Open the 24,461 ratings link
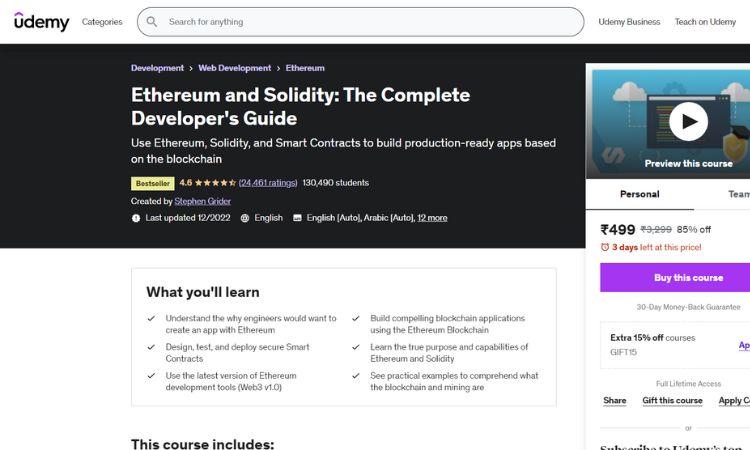The width and height of the screenshot is (750, 450). [268, 183]
